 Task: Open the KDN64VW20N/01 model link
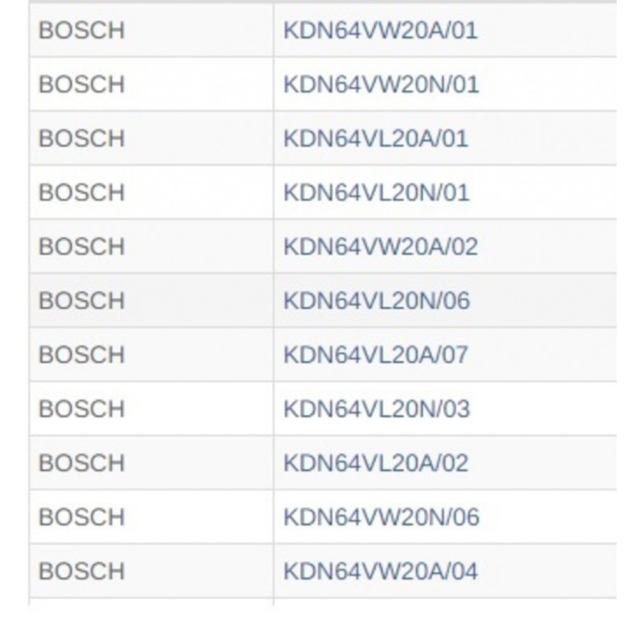pos(381,85)
